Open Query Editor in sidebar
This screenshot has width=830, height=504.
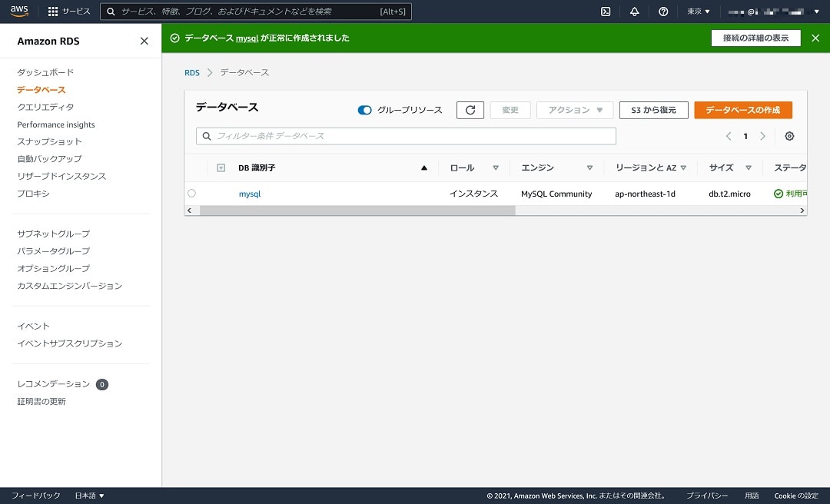45,107
